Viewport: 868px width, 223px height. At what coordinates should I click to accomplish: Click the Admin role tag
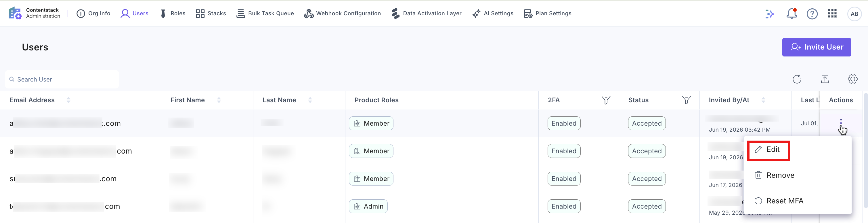[368, 207]
